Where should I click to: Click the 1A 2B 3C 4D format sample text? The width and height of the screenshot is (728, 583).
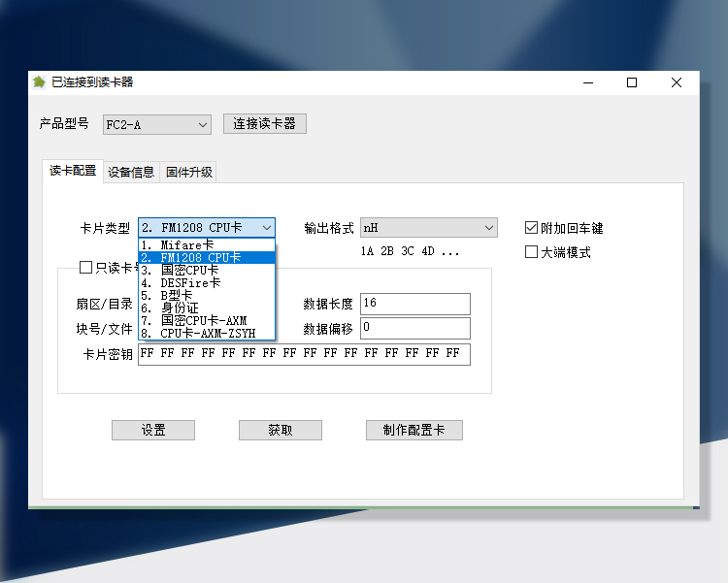pyautogui.click(x=410, y=251)
